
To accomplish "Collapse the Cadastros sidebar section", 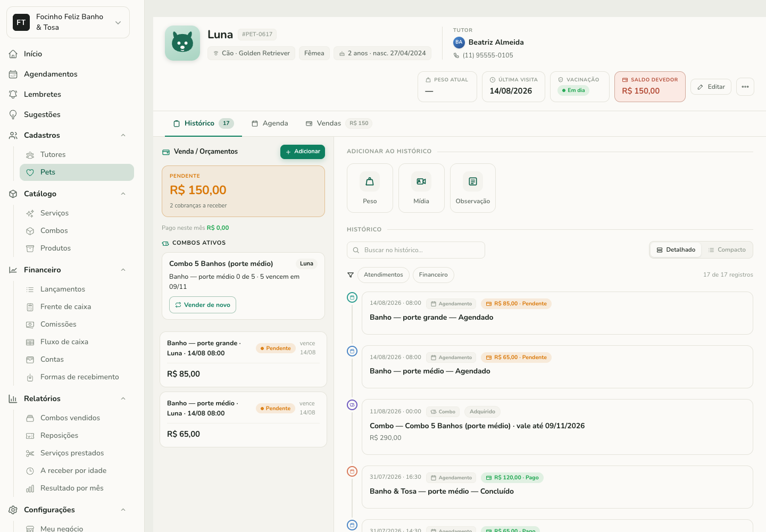I will [123, 135].
